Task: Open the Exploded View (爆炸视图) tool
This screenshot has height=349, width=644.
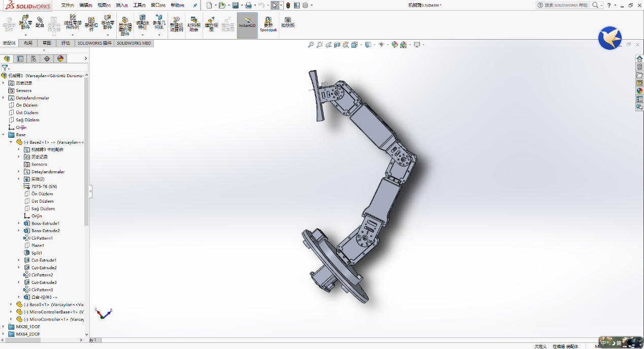Action: [211, 24]
